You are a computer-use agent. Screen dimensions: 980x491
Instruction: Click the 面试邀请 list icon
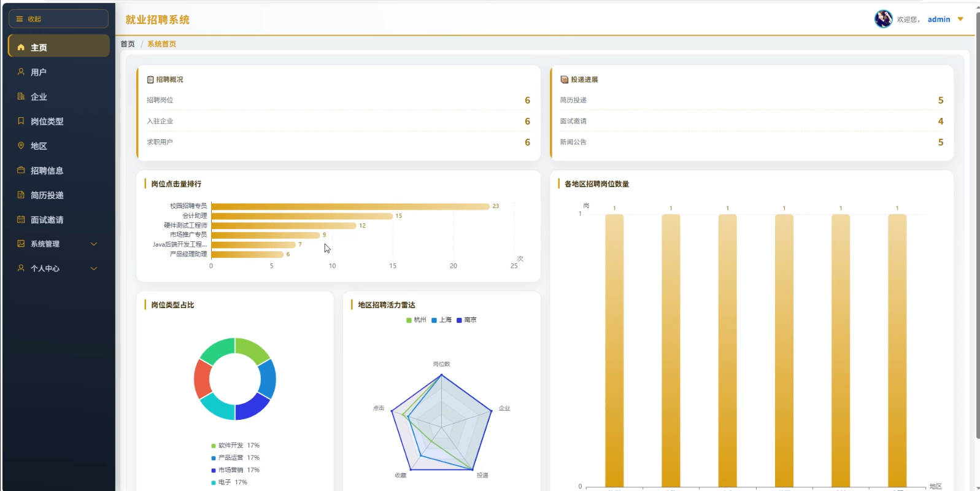21,219
